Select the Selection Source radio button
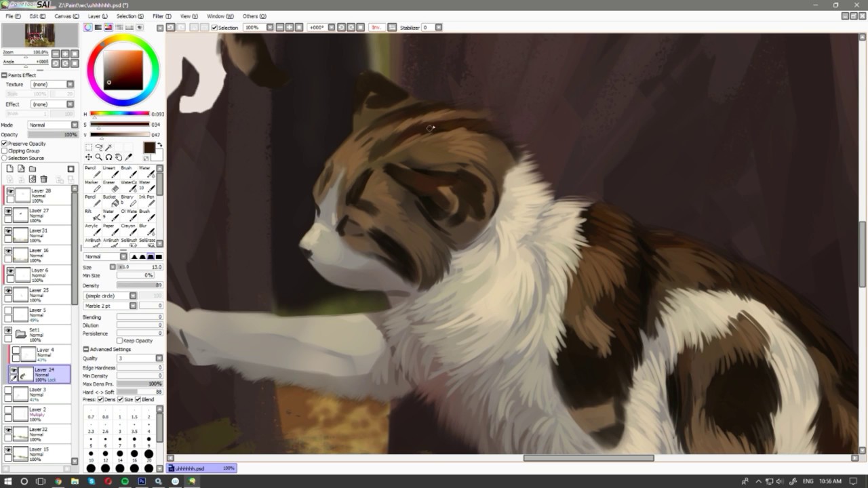Viewport: 868px width, 488px height. coord(5,158)
